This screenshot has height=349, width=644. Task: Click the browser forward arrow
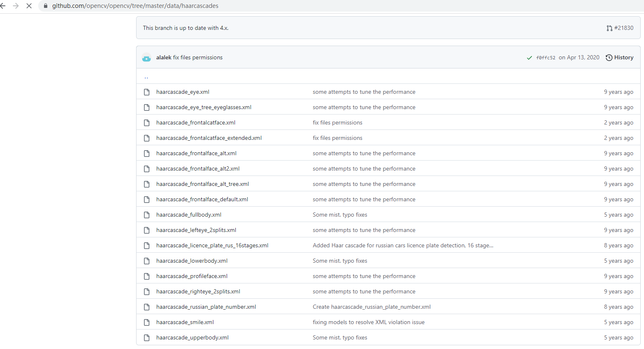(16, 6)
